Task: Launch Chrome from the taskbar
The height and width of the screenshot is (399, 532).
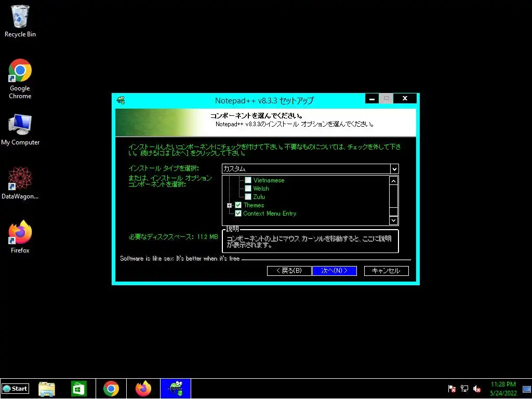Action: 111,389
